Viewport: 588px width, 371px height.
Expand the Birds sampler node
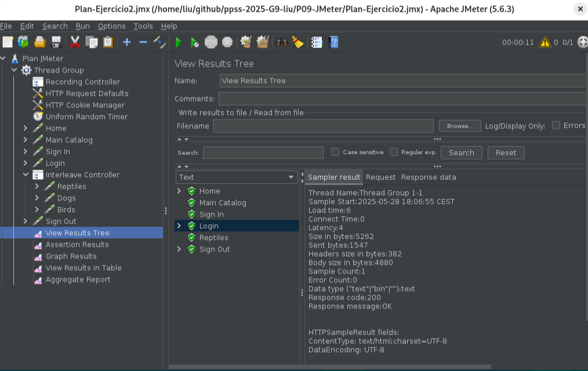[37, 209]
